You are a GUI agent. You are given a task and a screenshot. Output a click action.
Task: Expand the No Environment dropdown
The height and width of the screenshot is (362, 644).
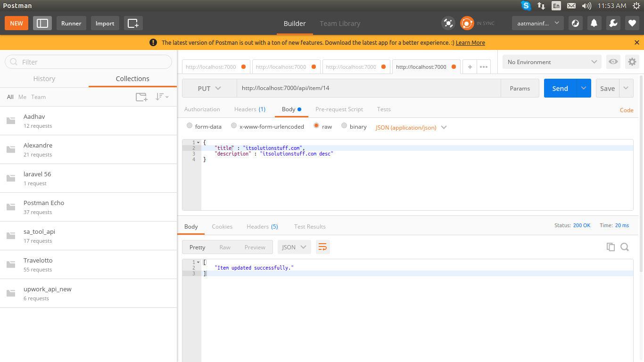[552, 62]
